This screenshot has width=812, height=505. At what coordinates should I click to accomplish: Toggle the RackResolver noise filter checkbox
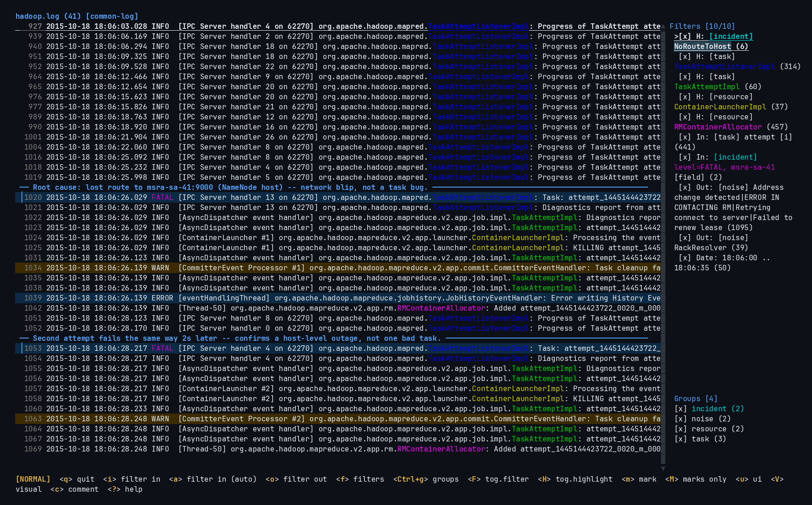685,238
